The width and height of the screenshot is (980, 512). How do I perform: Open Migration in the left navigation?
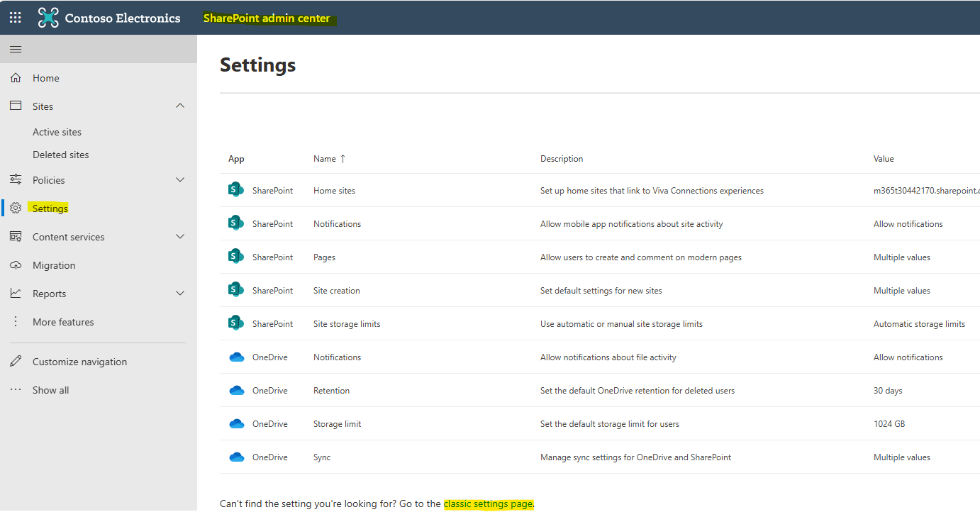54,265
